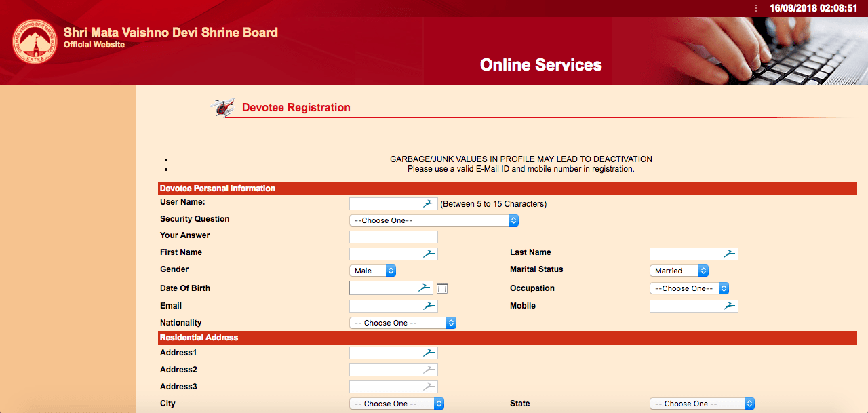
Task: Click the three-dot icon near the timestamp
Action: 756,8
